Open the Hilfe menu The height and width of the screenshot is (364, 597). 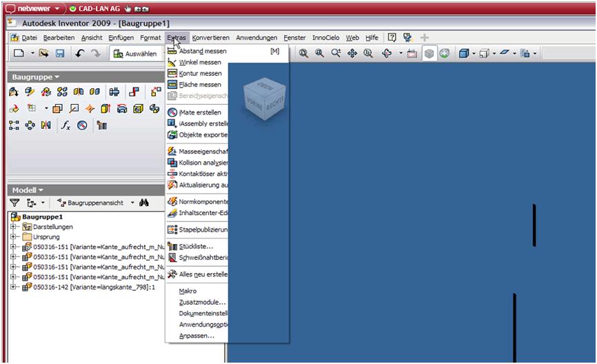(x=372, y=38)
